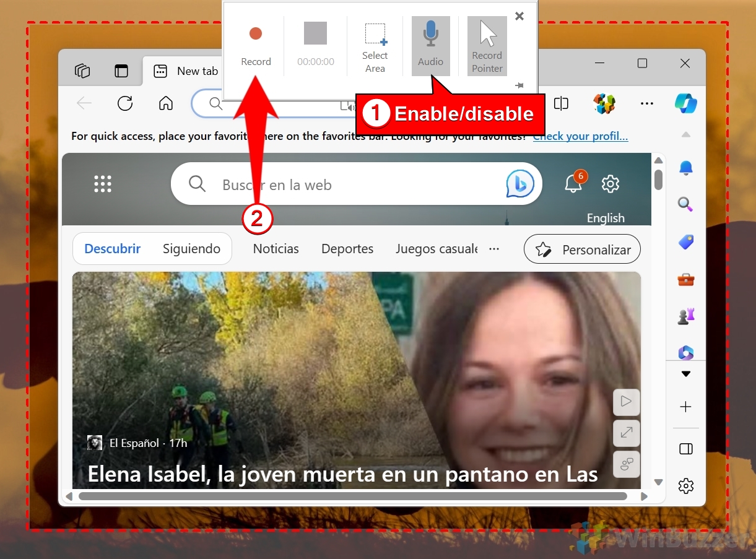
Task: Click the Buscar en la web field
Action: pos(356,184)
